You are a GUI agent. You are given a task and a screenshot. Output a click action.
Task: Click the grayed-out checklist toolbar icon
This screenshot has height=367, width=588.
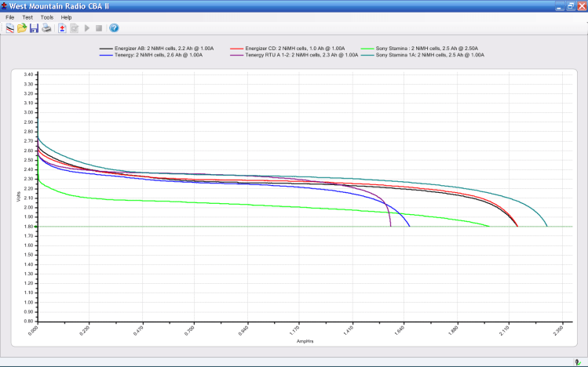coord(75,28)
